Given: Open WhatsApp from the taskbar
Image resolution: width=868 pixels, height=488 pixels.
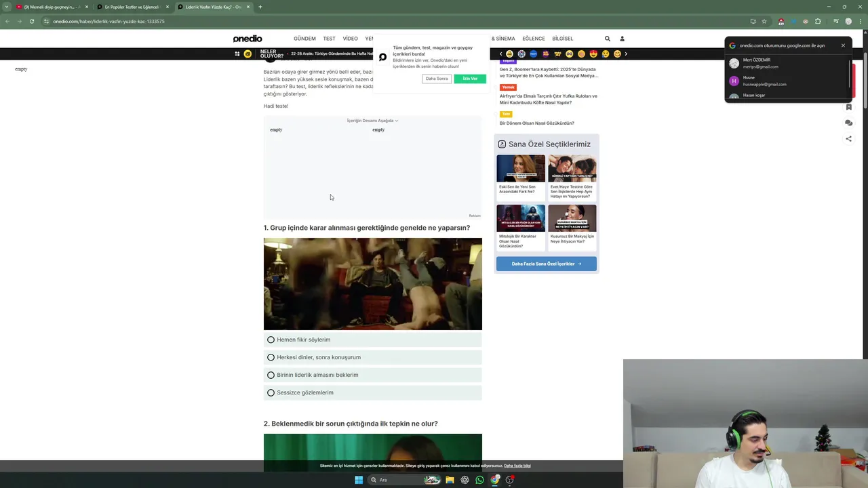Looking at the screenshot, I should (x=479, y=480).
